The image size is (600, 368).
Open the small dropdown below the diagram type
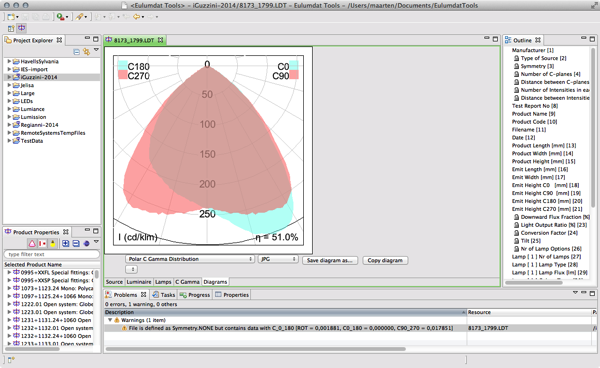pyautogui.click(x=132, y=269)
